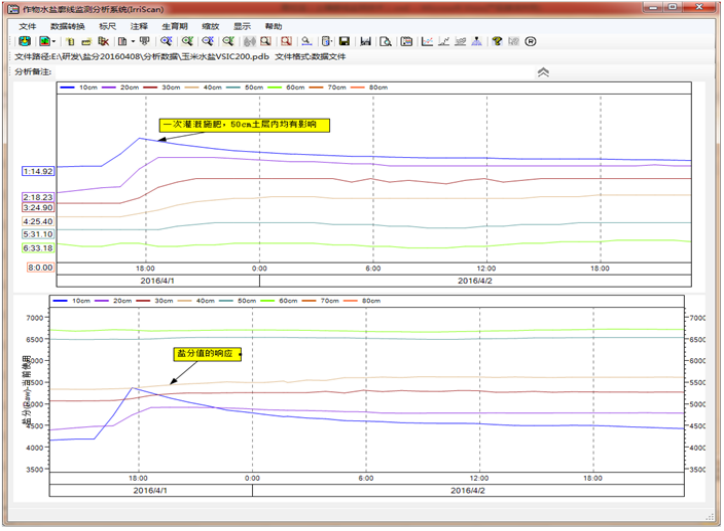Click the 12:00 time label in upper chart
The image size is (724, 531).
(x=486, y=268)
